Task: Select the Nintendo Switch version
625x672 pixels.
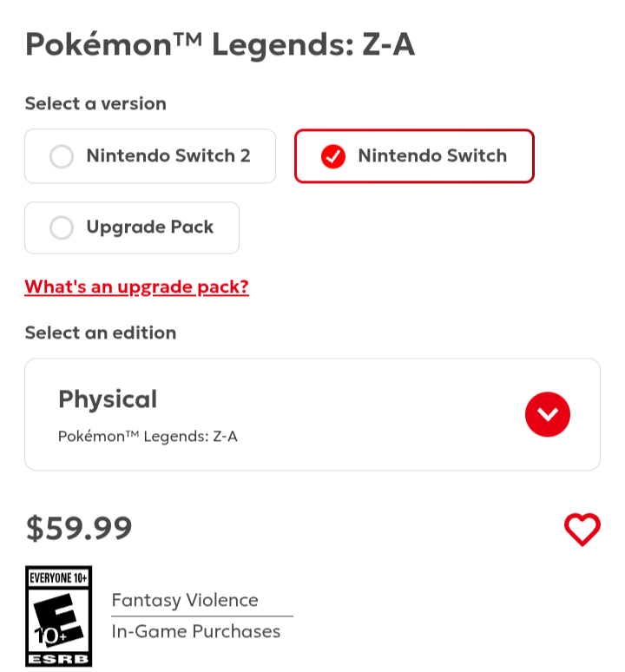Action: (414, 156)
